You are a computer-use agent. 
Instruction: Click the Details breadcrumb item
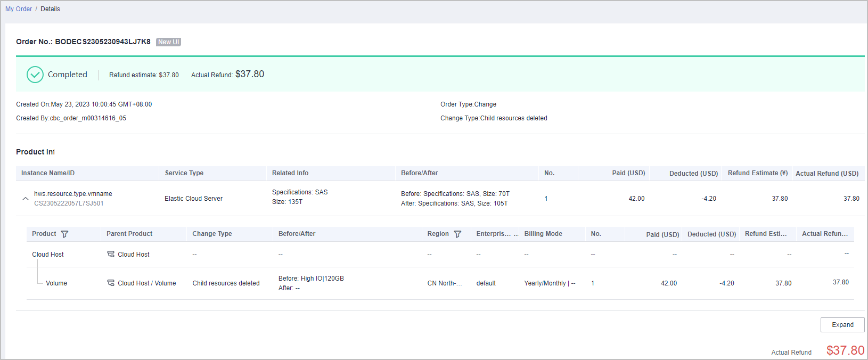click(x=50, y=9)
